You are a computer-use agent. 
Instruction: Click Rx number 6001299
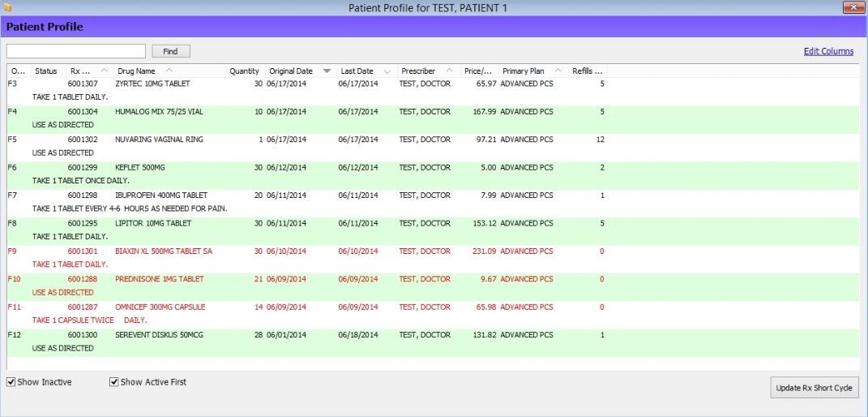tap(83, 168)
